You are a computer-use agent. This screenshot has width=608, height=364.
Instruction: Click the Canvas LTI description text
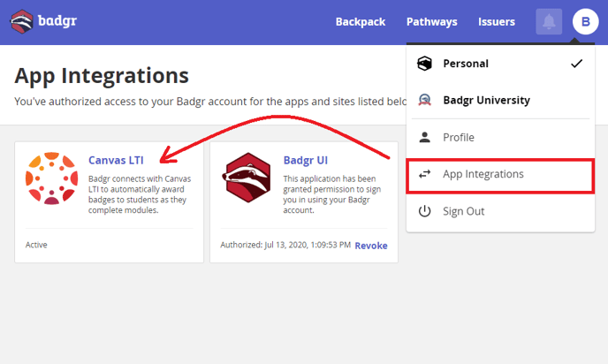[x=140, y=194]
